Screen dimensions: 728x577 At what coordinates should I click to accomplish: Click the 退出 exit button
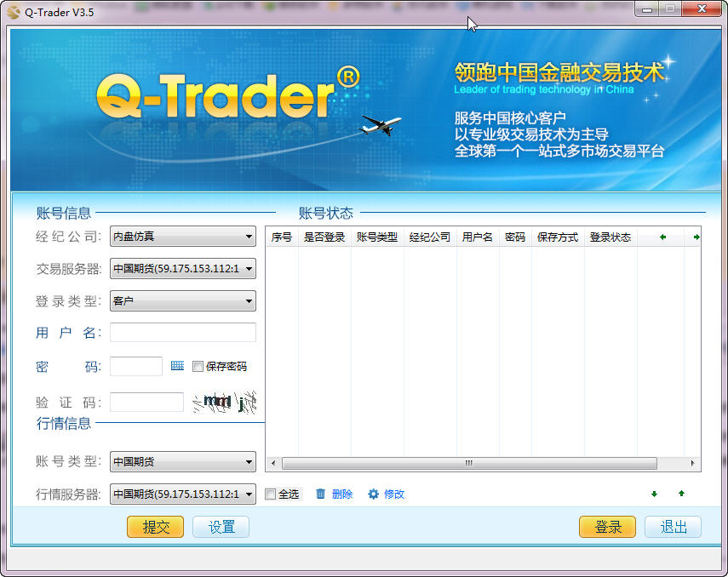click(674, 527)
